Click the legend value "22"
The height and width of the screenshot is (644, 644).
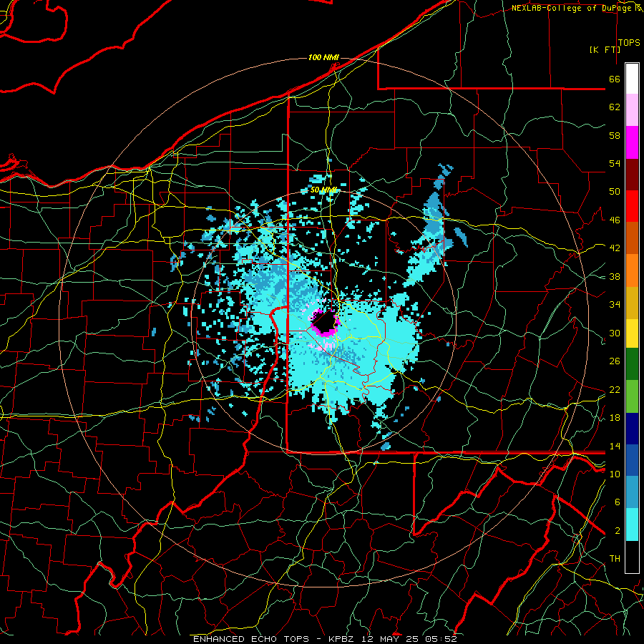pyautogui.click(x=615, y=389)
